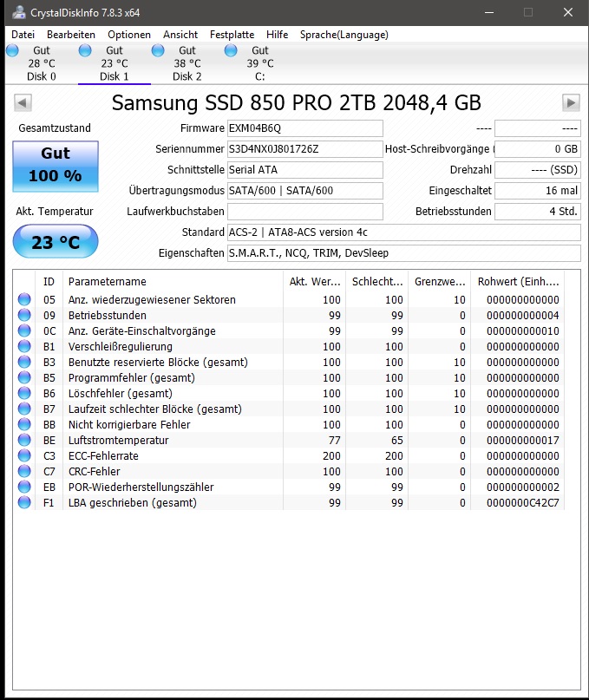Click the Übertragungsmodus field SATA/600
The image size is (589, 700).
tap(305, 191)
